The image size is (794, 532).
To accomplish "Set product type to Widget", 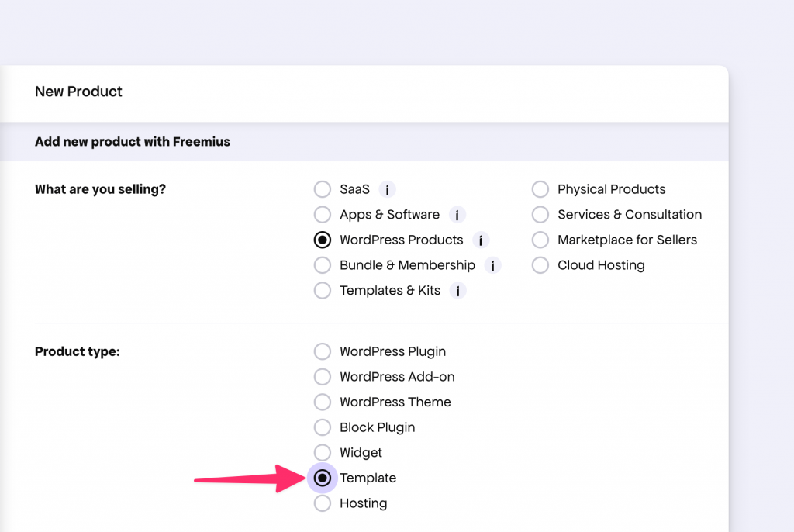I will [x=323, y=452].
